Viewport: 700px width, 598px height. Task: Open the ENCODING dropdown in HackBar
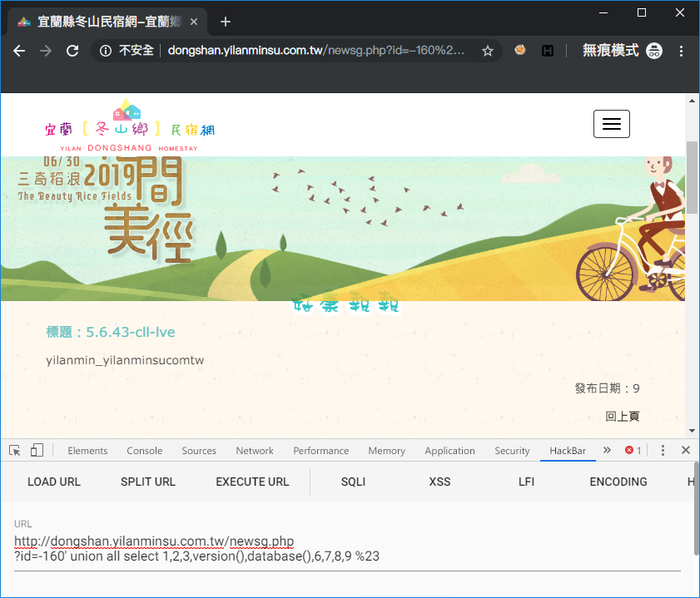click(x=618, y=482)
